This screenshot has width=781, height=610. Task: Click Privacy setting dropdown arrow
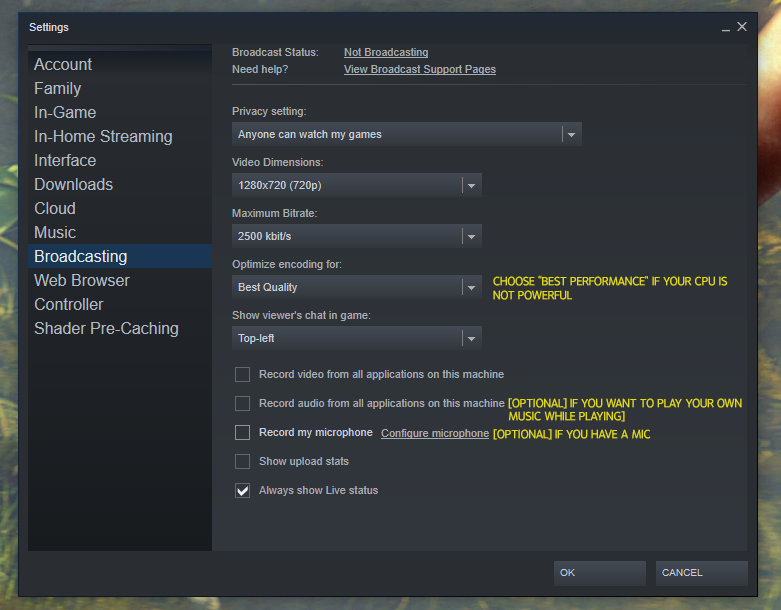571,134
